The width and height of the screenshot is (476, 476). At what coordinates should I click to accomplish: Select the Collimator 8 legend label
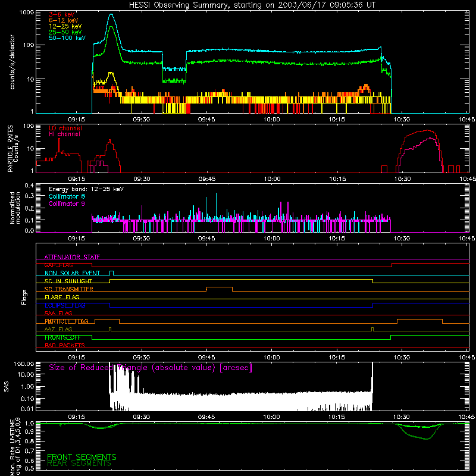click(67, 196)
